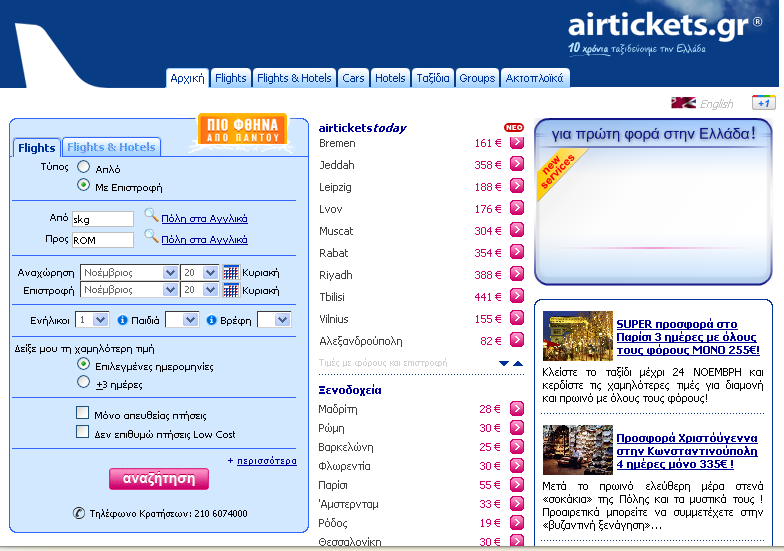Viewport: 784px width, 551px height.
Task: Open the return month dropdown
Action: click(129, 290)
